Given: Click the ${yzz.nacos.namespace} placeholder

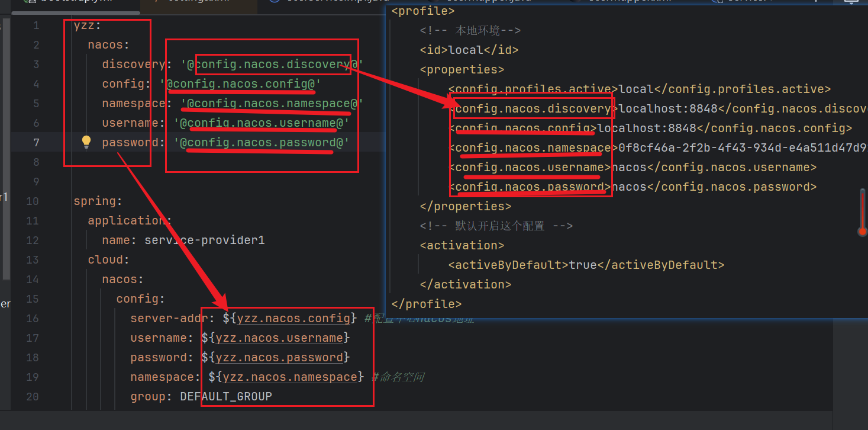Looking at the screenshot, I should (x=286, y=377).
